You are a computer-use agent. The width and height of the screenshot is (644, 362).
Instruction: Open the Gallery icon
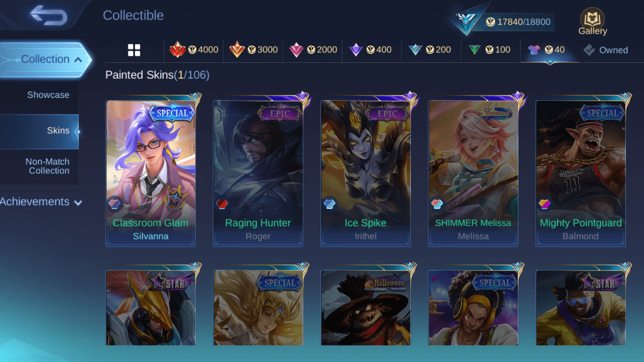point(592,22)
